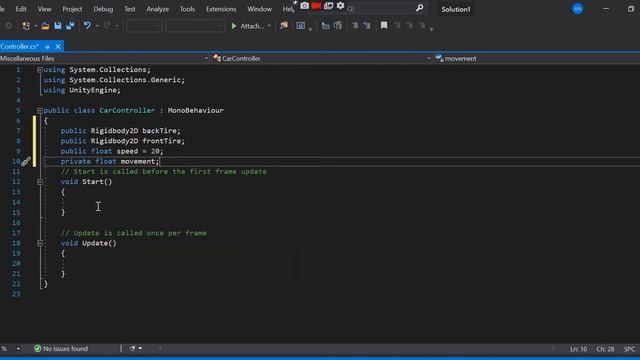Viewport: 640px width, 360px height.
Task: Click the capture gallery icon
Action: pos(329,6)
